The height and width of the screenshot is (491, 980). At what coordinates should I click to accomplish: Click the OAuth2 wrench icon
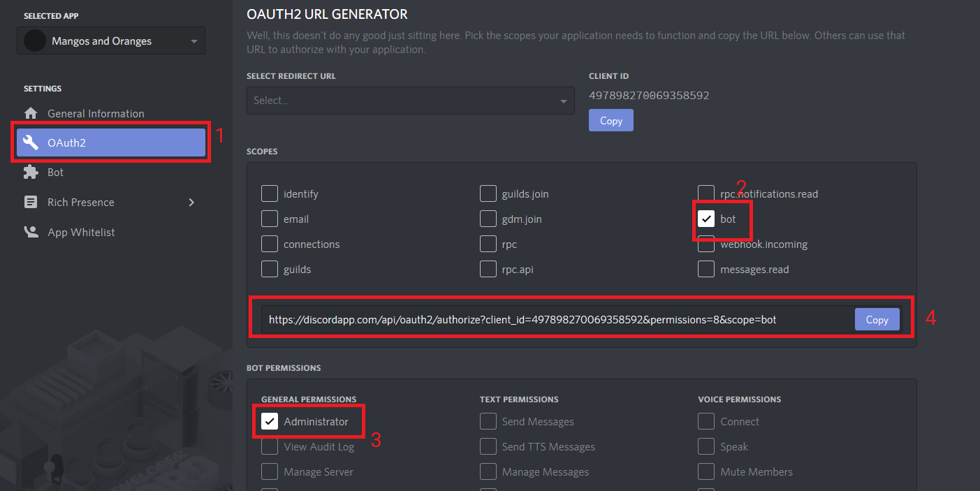click(31, 142)
